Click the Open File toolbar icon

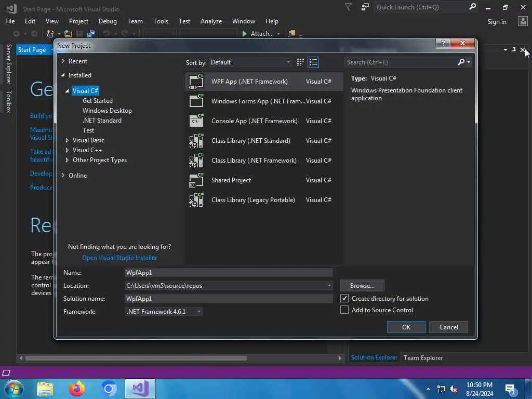[68, 34]
